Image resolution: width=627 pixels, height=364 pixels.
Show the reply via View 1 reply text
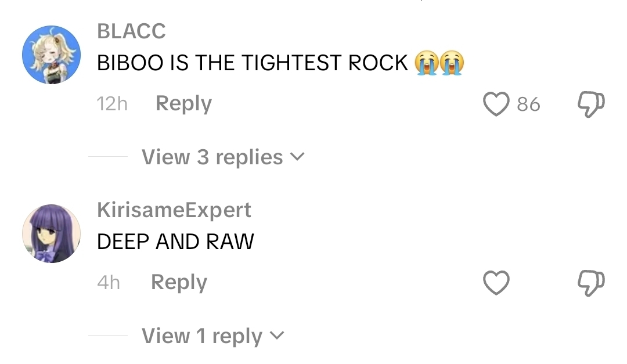pos(202,336)
